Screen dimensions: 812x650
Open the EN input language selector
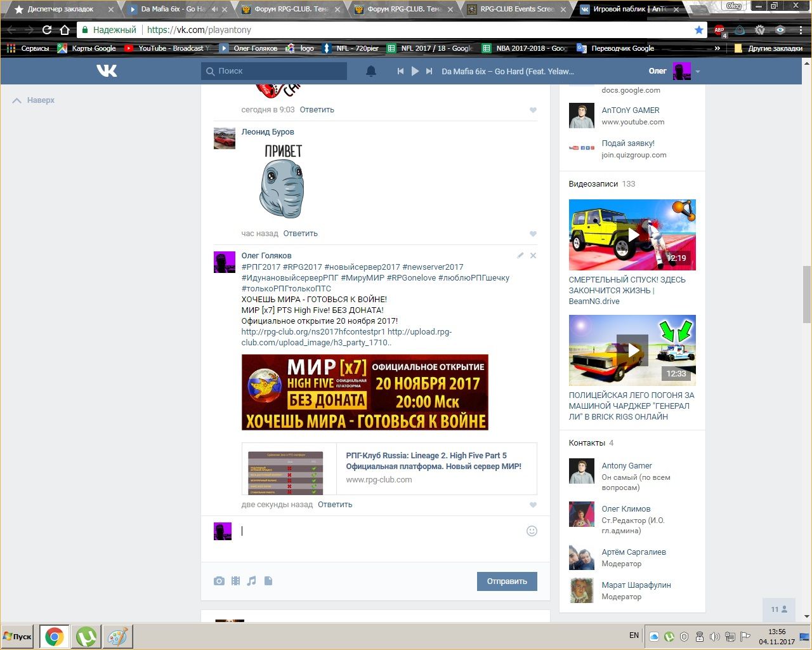pos(634,635)
